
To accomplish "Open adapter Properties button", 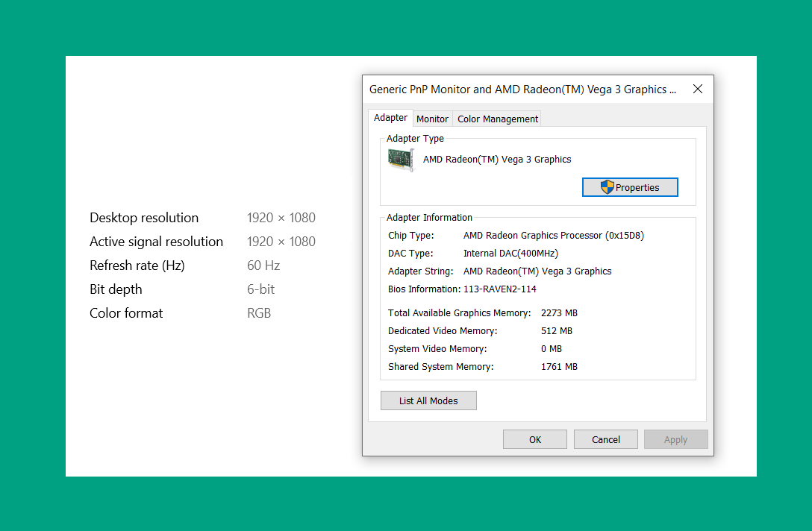I will (630, 187).
